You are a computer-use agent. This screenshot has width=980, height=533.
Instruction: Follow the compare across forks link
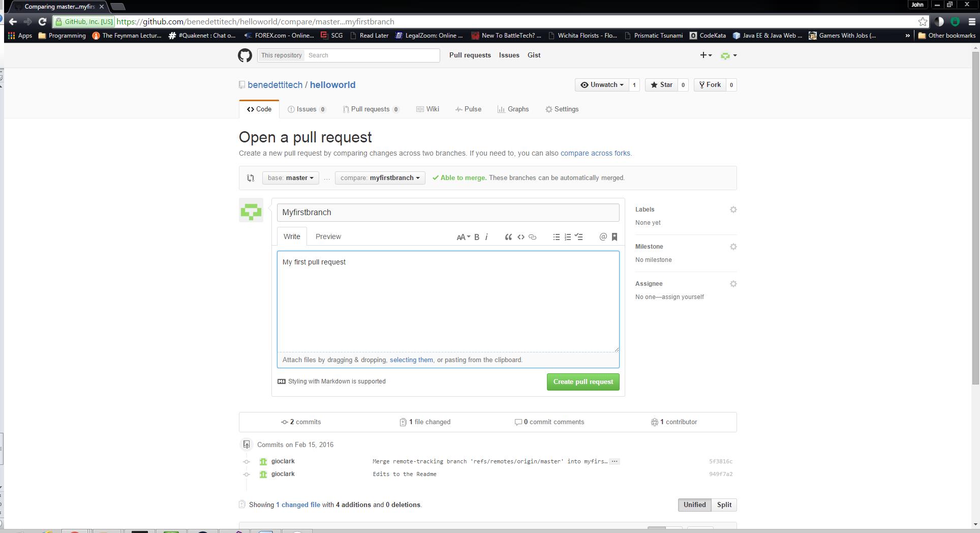(595, 153)
